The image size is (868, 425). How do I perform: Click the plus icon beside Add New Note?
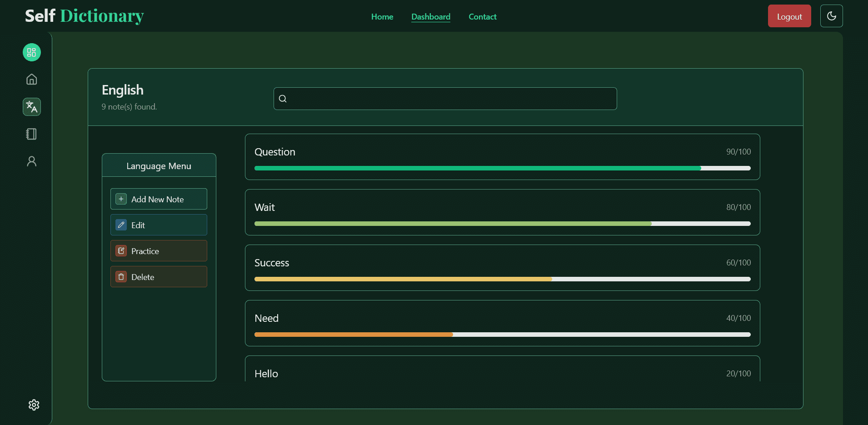coord(121,199)
